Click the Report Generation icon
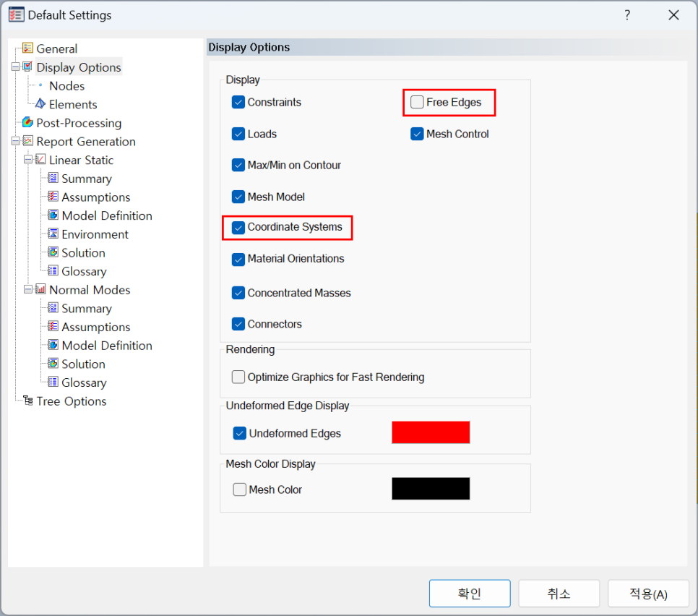This screenshot has width=698, height=616. (x=28, y=142)
